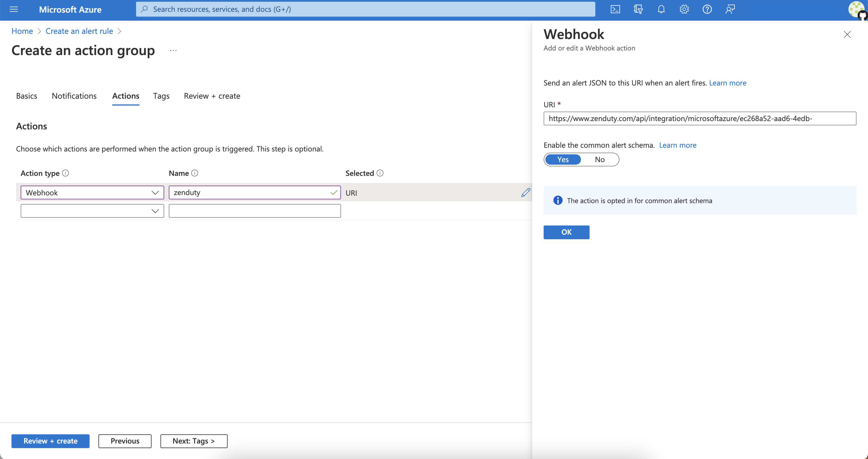Click the Next: Tags button
The image size is (868, 459).
coord(193,441)
